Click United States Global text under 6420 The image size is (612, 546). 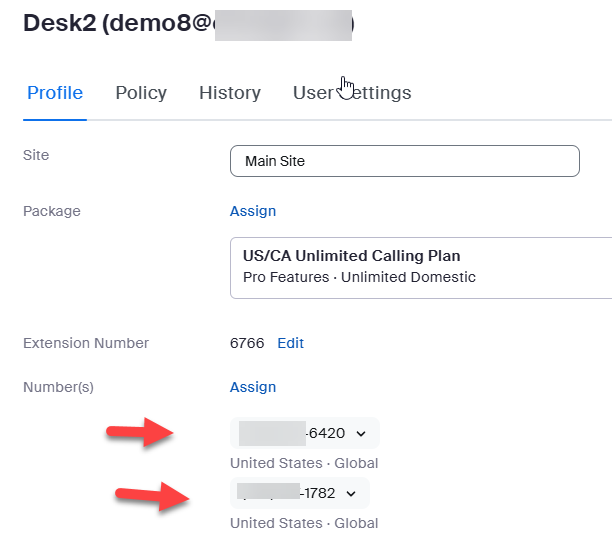point(304,463)
